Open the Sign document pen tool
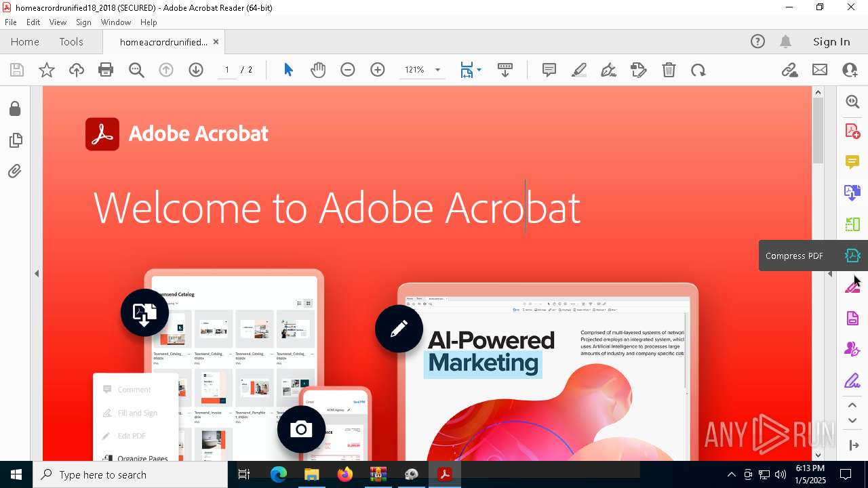868x488 pixels. [x=609, y=70]
